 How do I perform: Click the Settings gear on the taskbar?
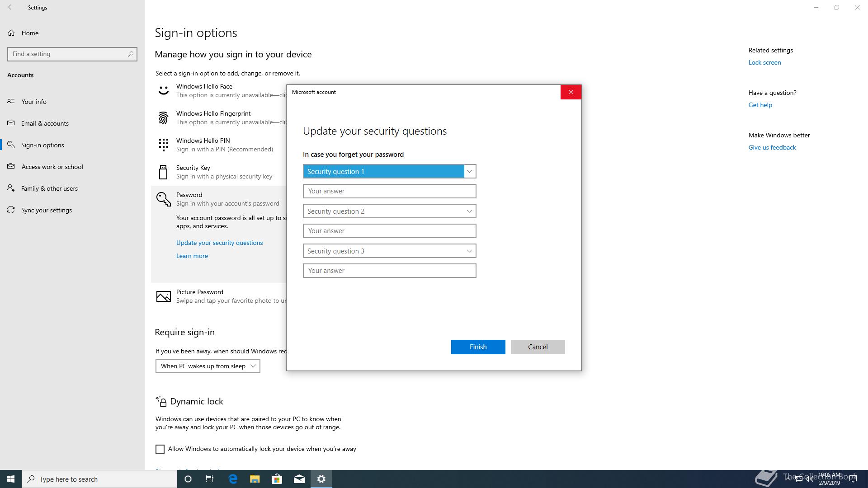321,479
